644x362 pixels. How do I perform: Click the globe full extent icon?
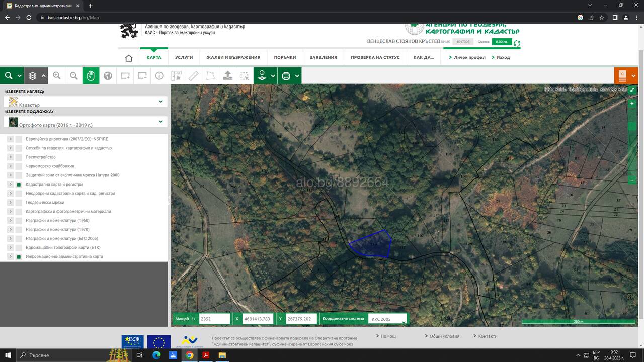(x=108, y=76)
